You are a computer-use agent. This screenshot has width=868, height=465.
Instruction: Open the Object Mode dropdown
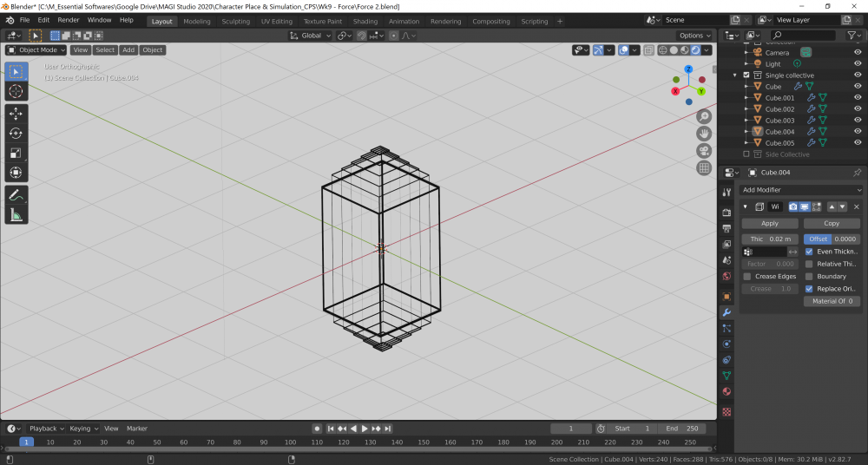pos(36,50)
